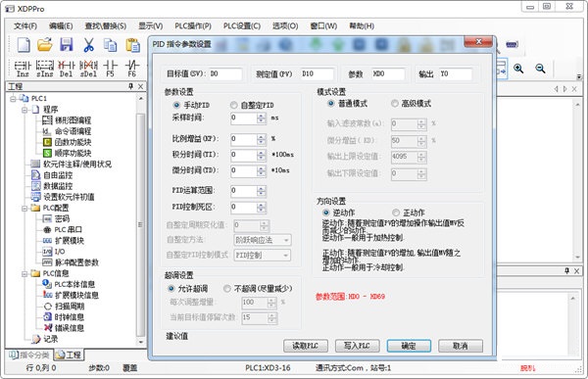This screenshot has width=588, height=379.
Task: Choose 普通模式 normal mode
Action: [x=331, y=103]
